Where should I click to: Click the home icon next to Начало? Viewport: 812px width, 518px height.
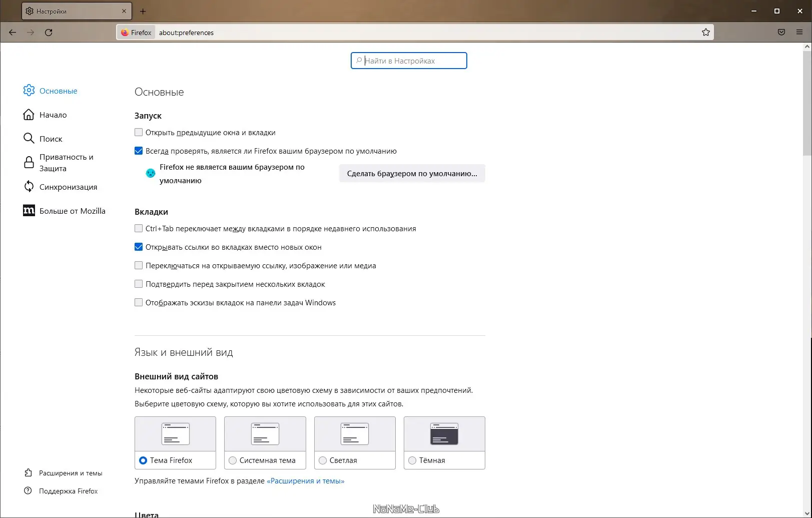(x=29, y=115)
